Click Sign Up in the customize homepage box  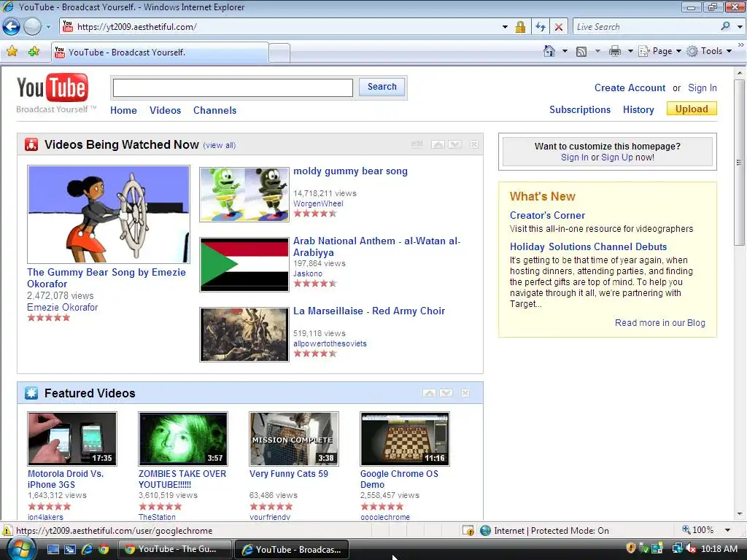(617, 157)
